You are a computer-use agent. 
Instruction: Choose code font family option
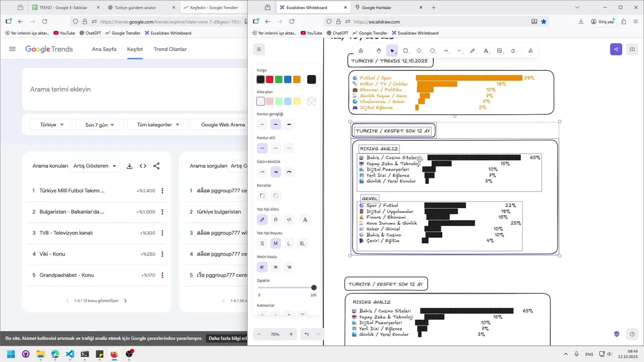[x=289, y=220]
